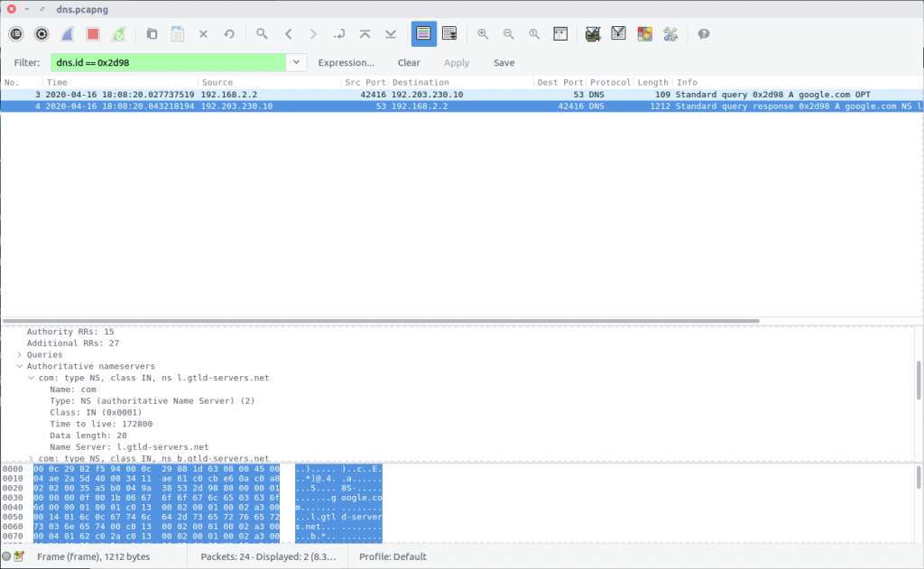This screenshot has height=569, width=924.
Task: Open Find Packet magnifier
Action: pyautogui.click(x=263, y=34)
